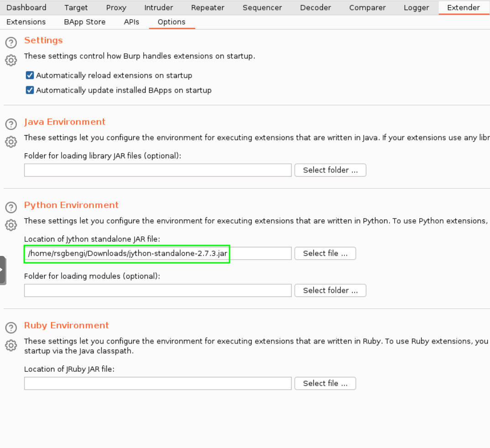Select folder for Java library JARs
This screenshot has height=448, width=490.
tap(330, 170)
